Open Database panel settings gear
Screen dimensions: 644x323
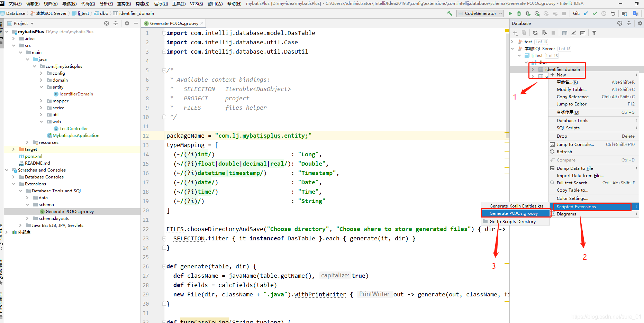pos(640,23)
